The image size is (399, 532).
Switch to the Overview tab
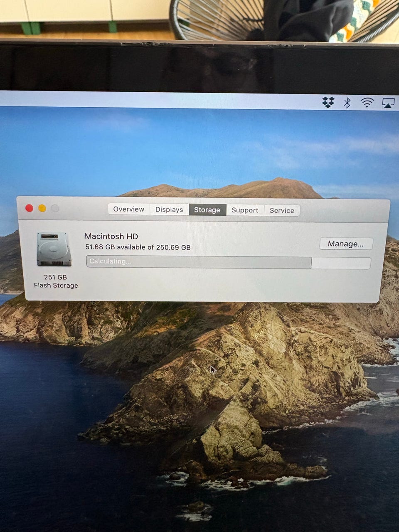pos(128,209)
